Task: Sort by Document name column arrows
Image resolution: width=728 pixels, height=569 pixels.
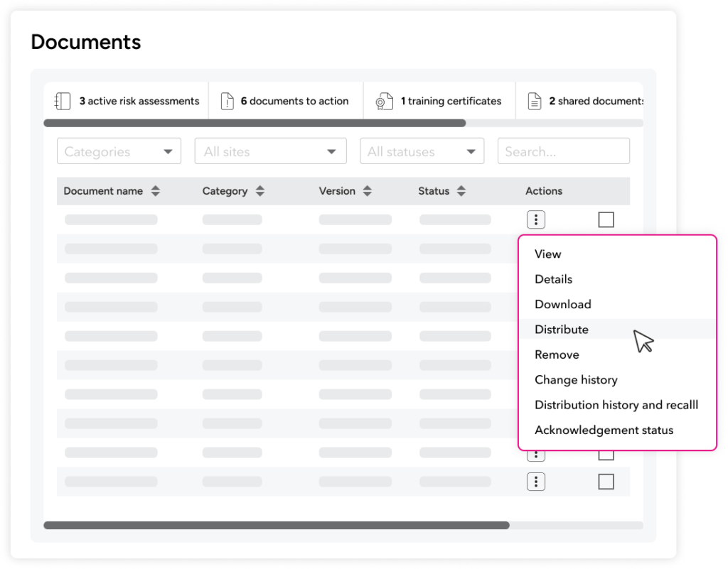Action: 156,191
